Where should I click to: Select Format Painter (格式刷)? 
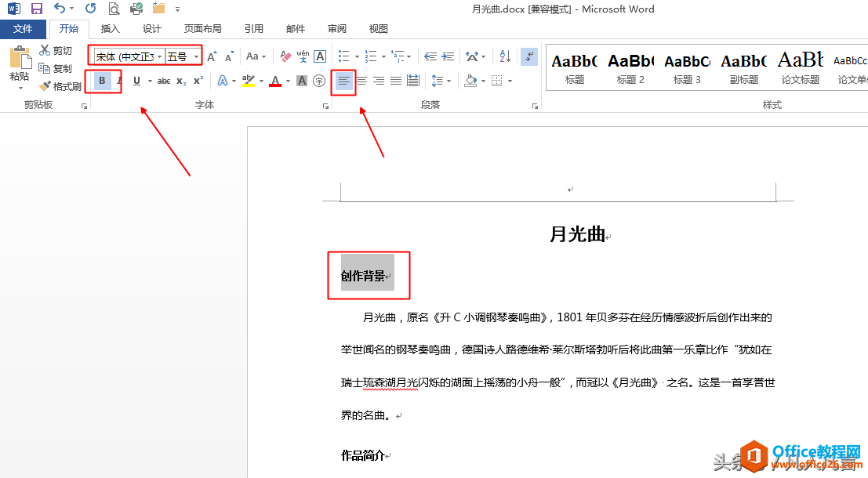click(60, 86)
